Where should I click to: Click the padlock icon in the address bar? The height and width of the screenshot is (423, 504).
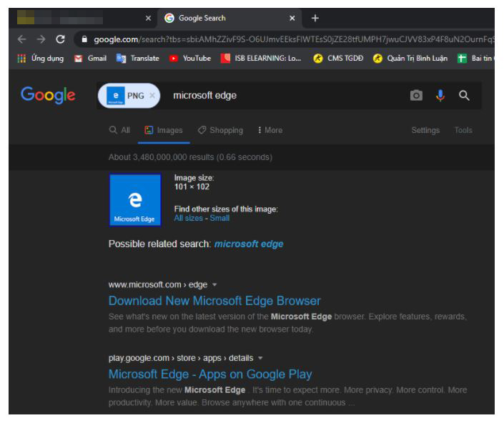tap(84, 39)
